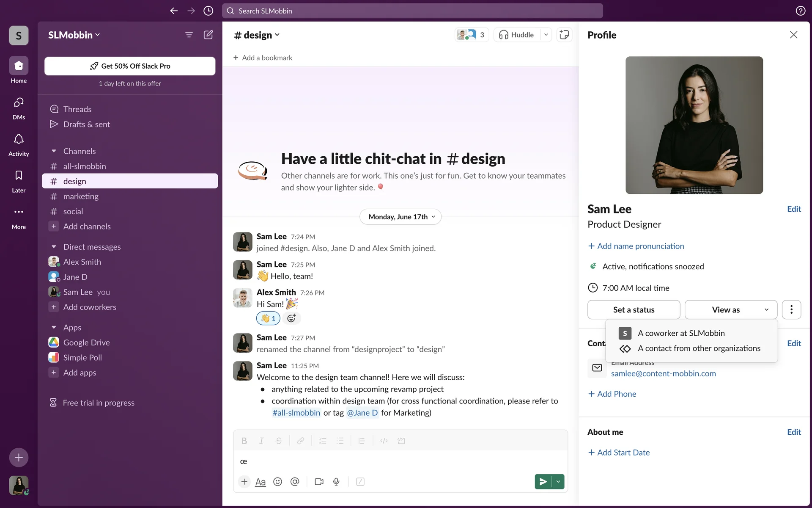Open the Huddle options dropdown arrow

tap(546, 35)
